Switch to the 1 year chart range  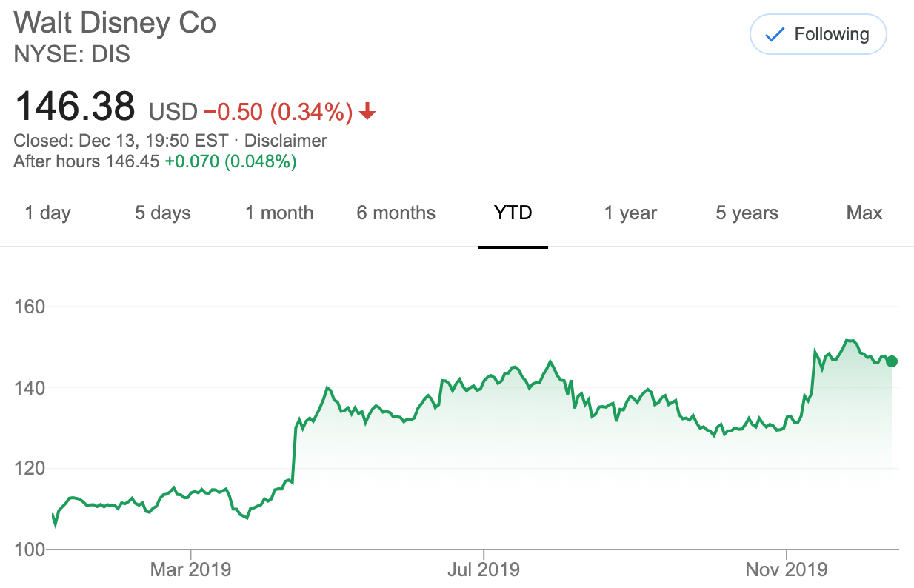click(x=630, y=213)
